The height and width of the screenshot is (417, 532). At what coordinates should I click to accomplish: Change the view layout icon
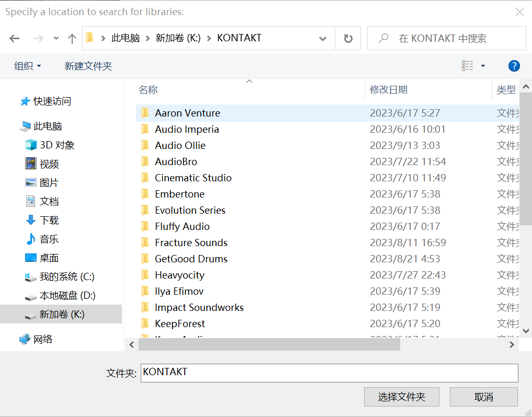[468, 65]
